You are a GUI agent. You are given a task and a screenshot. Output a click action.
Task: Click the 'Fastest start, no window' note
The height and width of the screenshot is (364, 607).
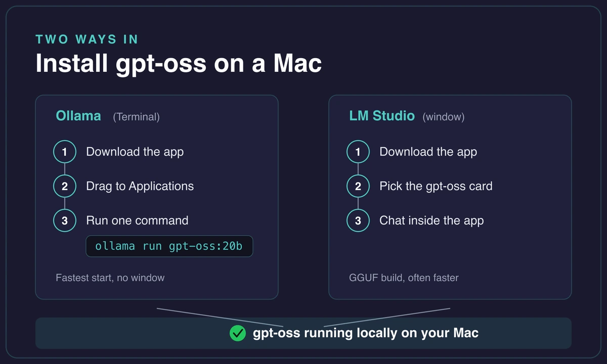(x=110, y=278)
